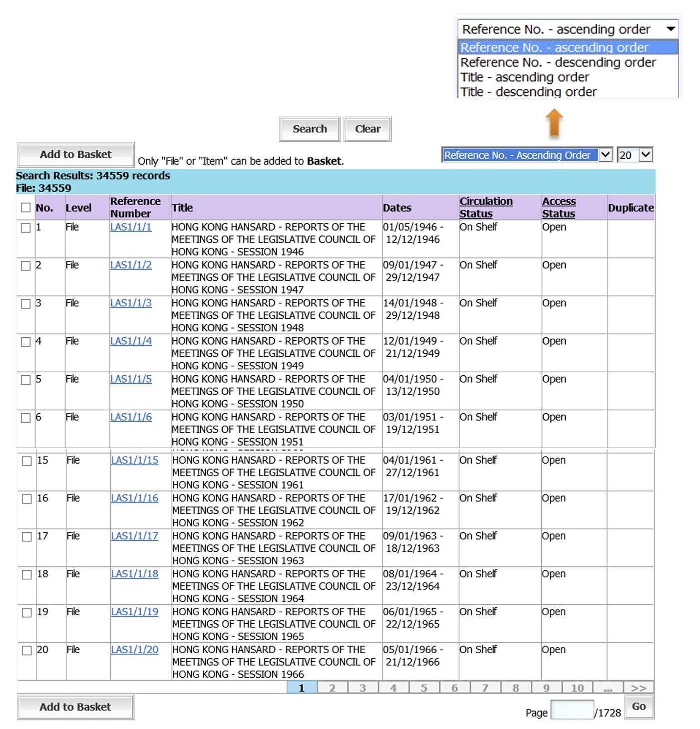Viewport: 700px width, 729px height.
Task: Select the checkbox for record 15
Action: 27,461
